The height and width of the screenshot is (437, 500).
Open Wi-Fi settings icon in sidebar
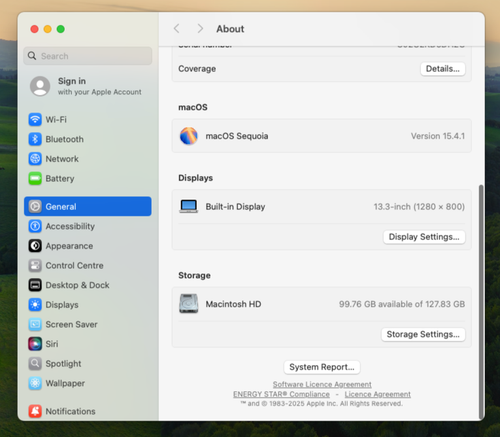pyautogui.click(x=35, y=119)
